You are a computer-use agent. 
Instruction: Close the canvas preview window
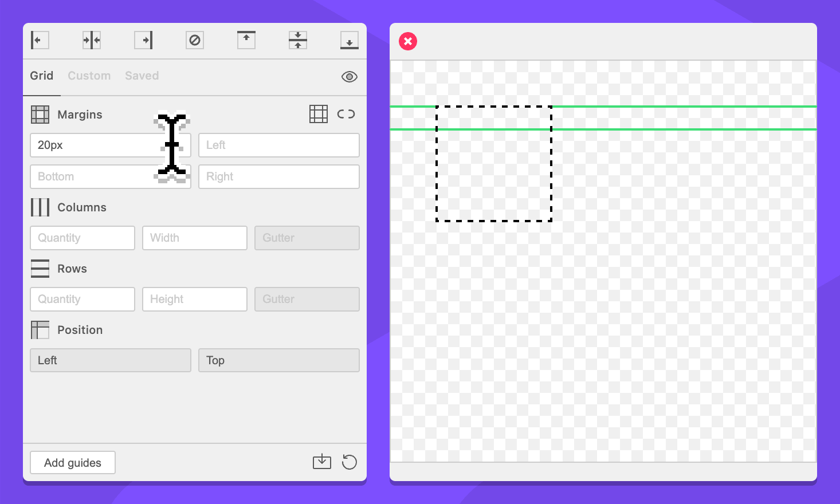[408, 41]
